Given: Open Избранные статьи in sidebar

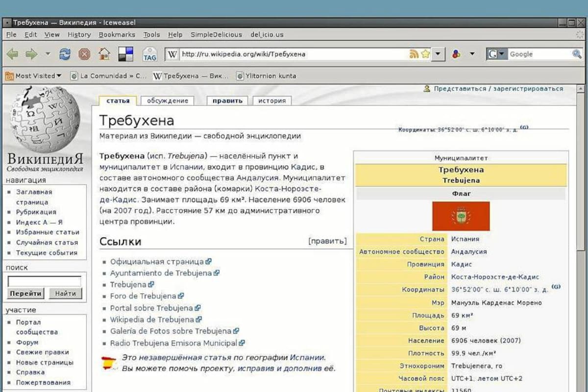Looking at the screenshot, I should pos(48,232).
